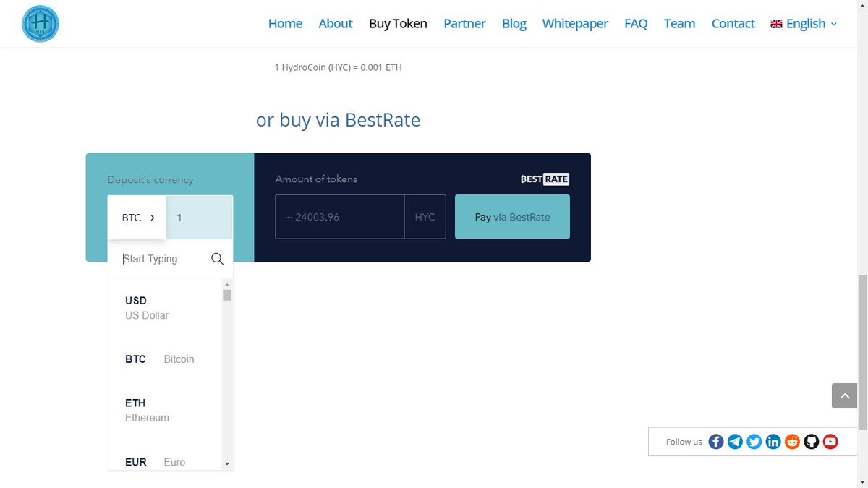The width and height of the screenshot is (868, 488).
Task: Click the back-to-top arrow button
Action: (844, 395)
